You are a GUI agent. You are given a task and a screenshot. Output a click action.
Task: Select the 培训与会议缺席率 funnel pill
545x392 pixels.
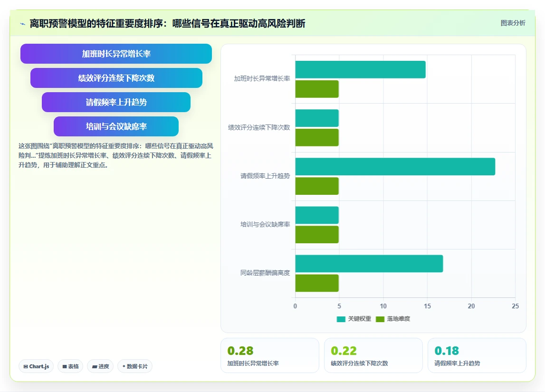click(x=116, y=126)
